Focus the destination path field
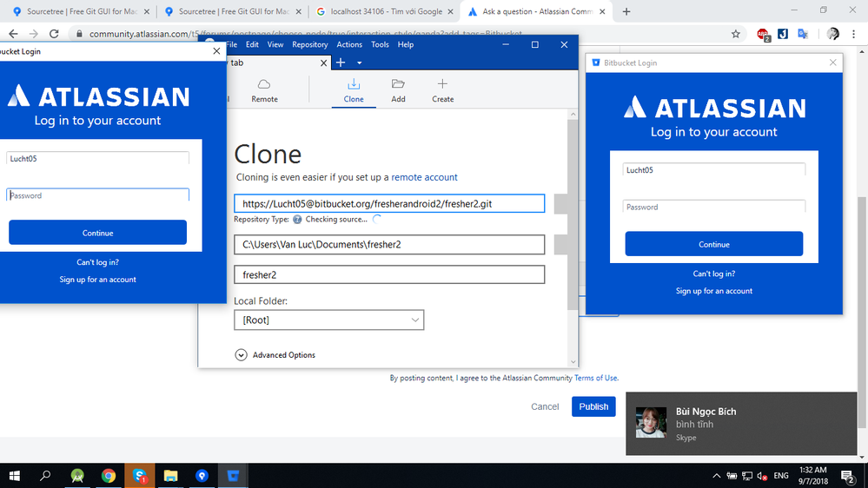Screen dimensions: 868x488 pos(389,245)
